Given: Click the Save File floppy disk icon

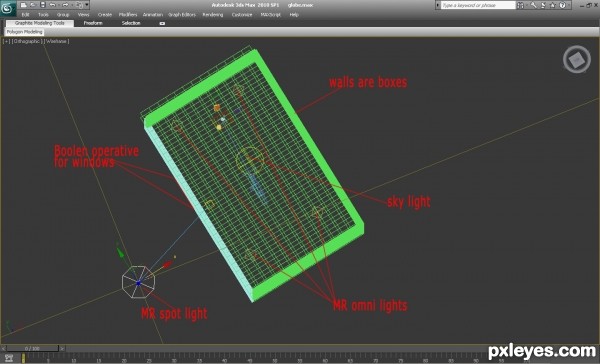Looking at the screenshot, I should point(43,5).
